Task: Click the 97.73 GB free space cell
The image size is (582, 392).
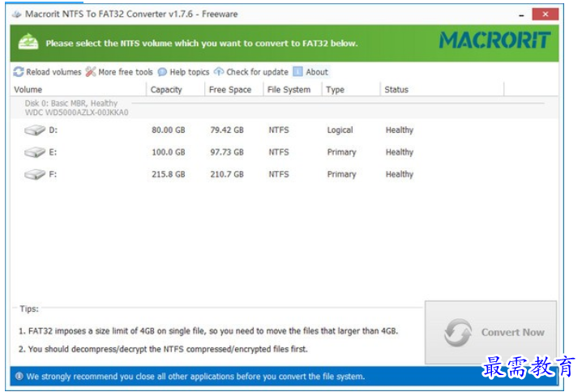Action: (227, 152)
